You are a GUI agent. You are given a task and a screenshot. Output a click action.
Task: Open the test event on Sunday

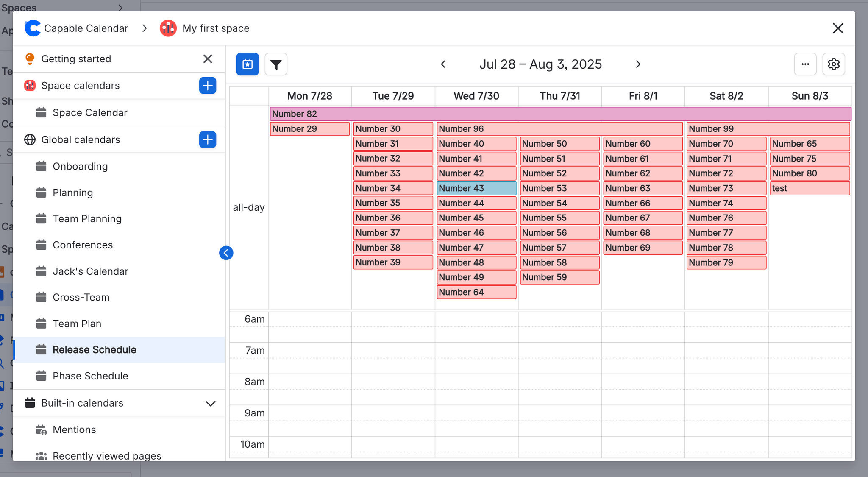point(809,188)
